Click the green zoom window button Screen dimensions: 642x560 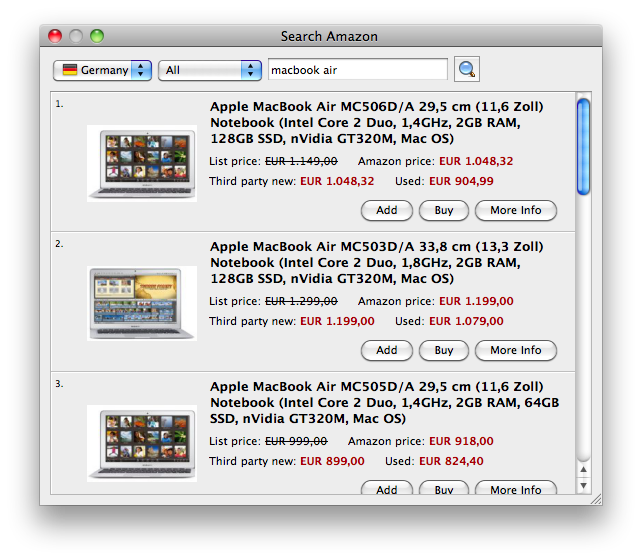97,36
